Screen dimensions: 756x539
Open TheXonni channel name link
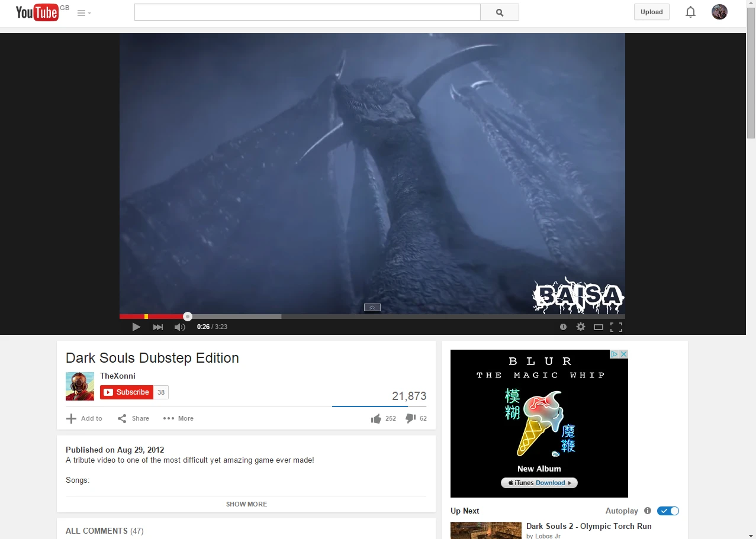(118, 376)
